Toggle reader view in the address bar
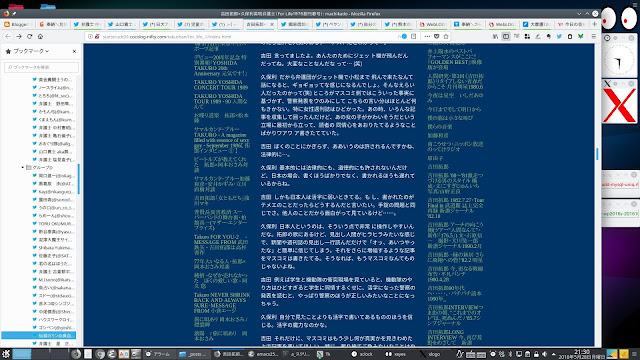 pyautogui.click(x=413, y=36)
